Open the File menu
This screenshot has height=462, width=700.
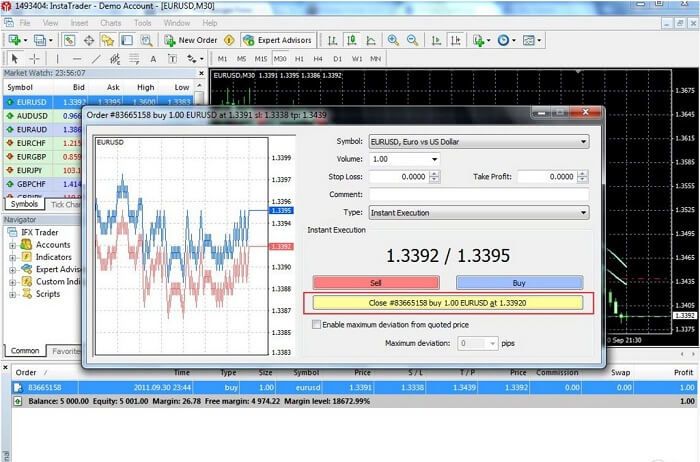(x=25, y=23)
